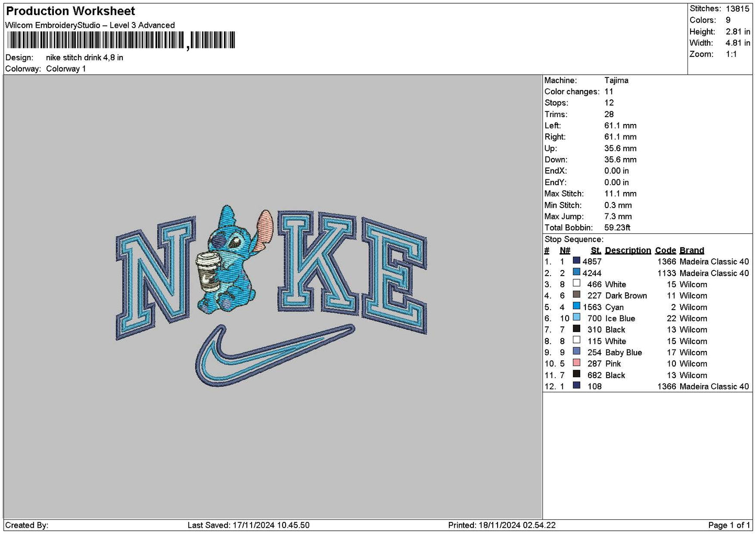
Task: Click the stitch count 108 in row 12
Action: (595, 387)
